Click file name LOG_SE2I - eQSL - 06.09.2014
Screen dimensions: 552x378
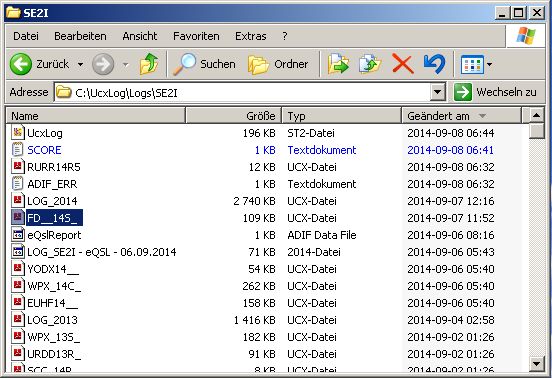[101, 252]
